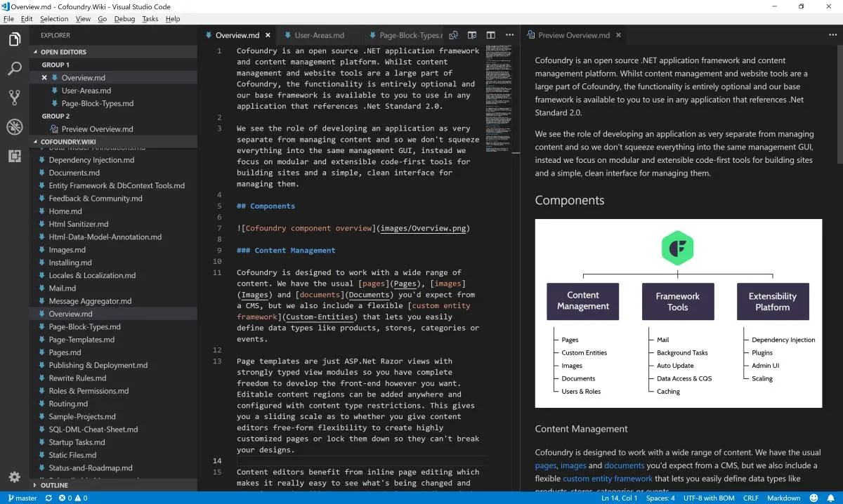Open errors and warnings count in status bar
Viewport: 843px width, 504px height.
pyautogui.click(x=73, y=498)
